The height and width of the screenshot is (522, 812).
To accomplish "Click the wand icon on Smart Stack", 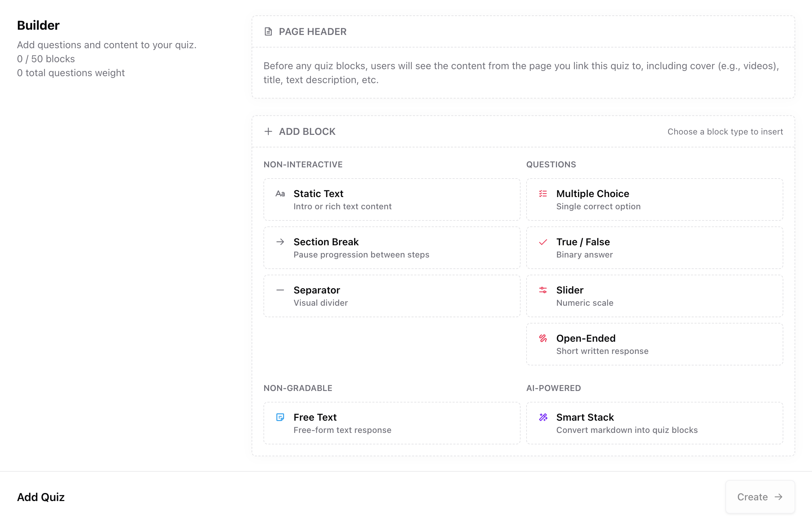I will point(543,417).
